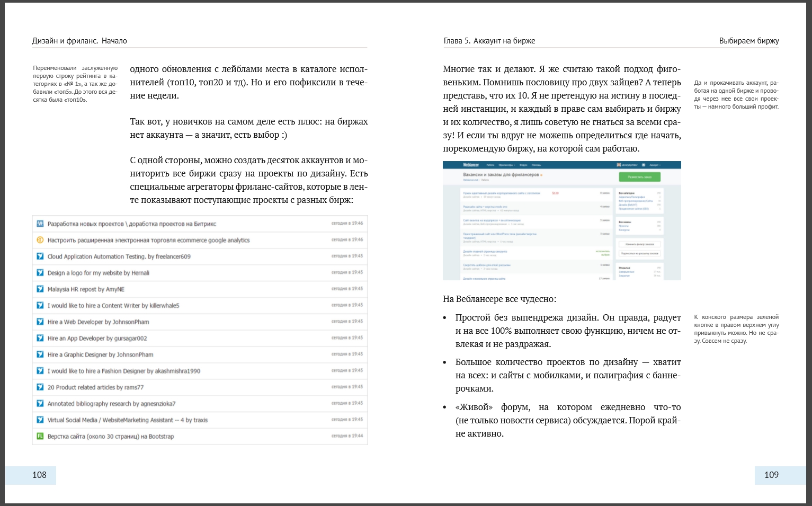Select row "Разработка новых проектов \ доработка проектов на Битрикс"
The image size is (812, 506).
pos(200,224)
